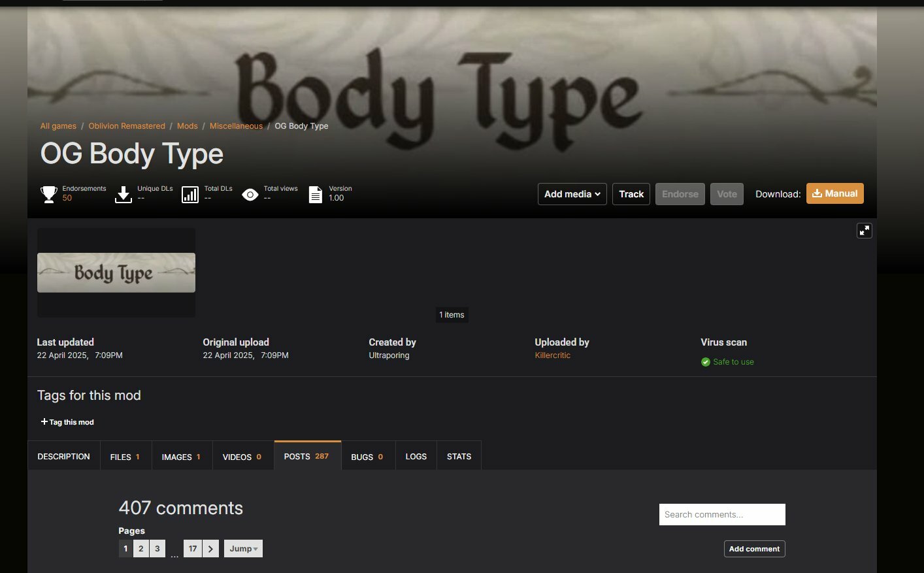
Task: Focus the Search comments field
Action: [722, 514]
